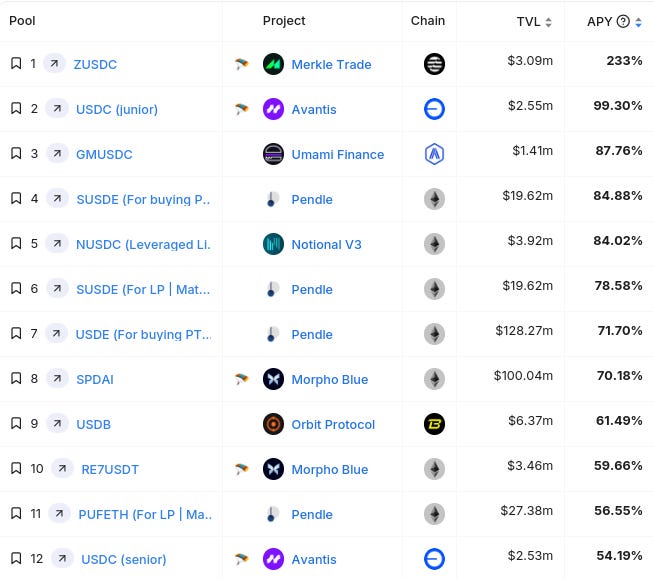This screenshot has height=579, width=654.
Task: Select the 54.19% APY value
Action: click(619, 556)
